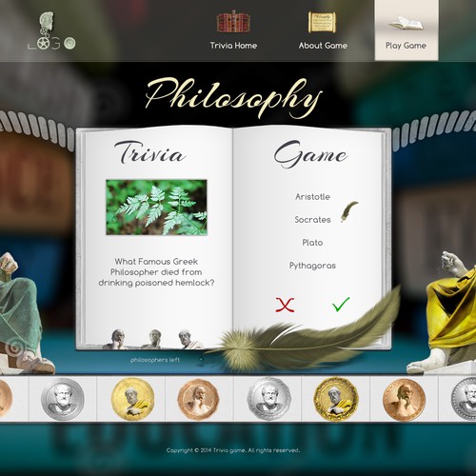Confirm answer with the green checkmark
Screen dimensions: 476x476
click(341, 304)
